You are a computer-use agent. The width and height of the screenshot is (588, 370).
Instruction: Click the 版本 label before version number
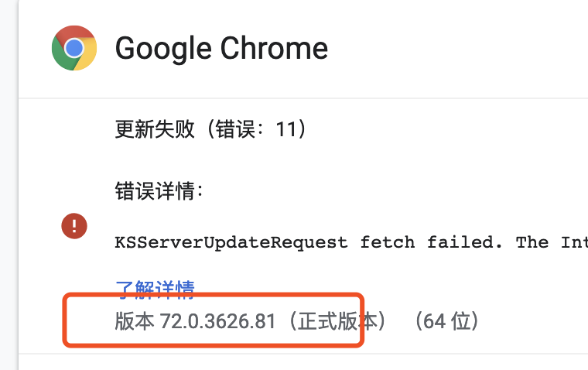pos(135,321)
